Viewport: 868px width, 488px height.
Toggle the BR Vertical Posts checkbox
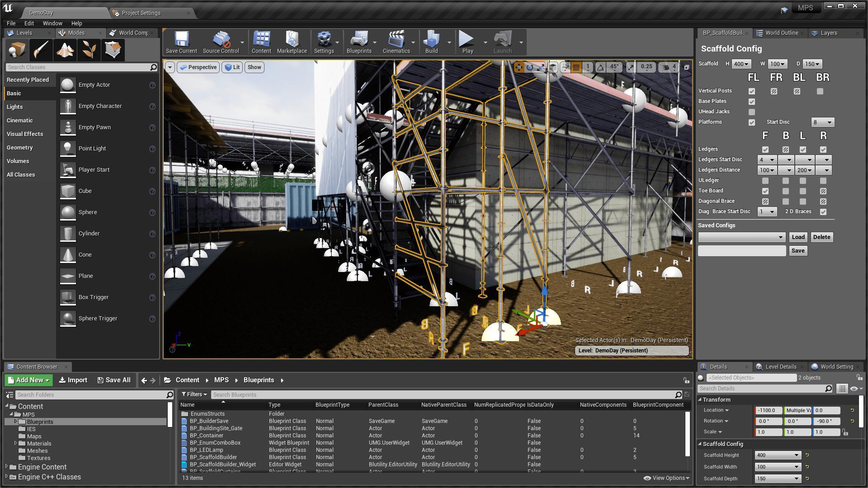821,91
